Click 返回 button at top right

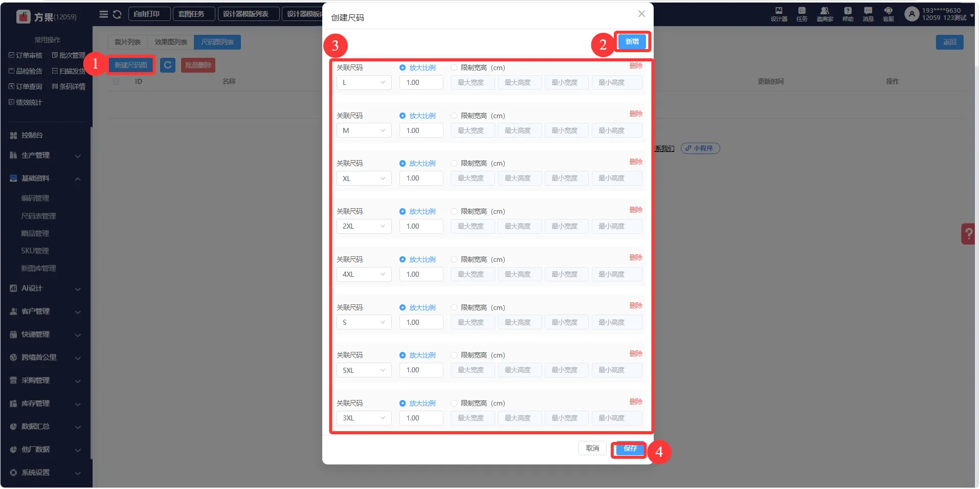coord(950,42)
